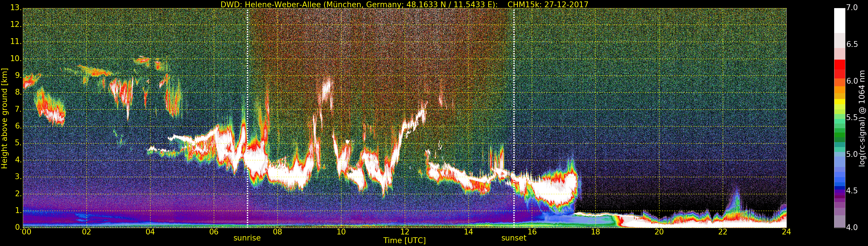868x246 pixels.
Task: Click the 'Time [UTC]' axis label
Action: (404, 241)
